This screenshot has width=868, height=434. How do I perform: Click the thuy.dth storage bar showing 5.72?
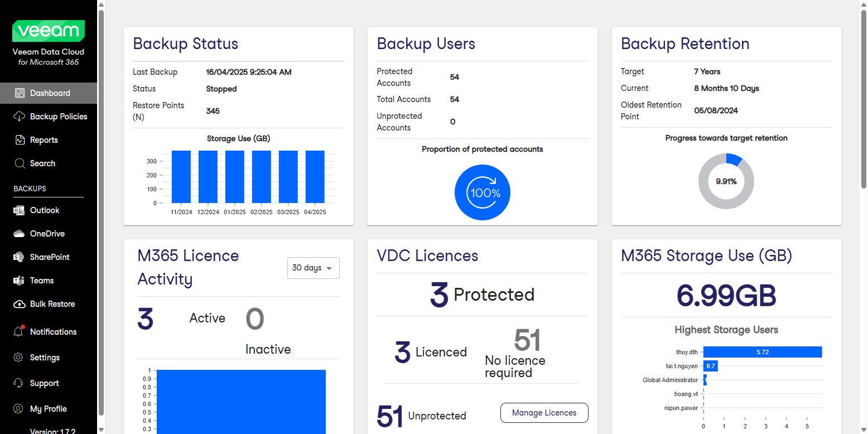pos(762,352)
